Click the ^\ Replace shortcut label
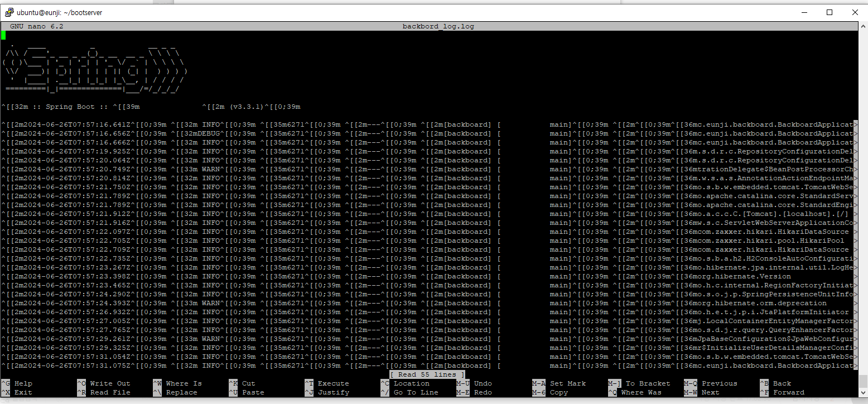This screenshot has width=868, height=404. click(x=175, y=392)
